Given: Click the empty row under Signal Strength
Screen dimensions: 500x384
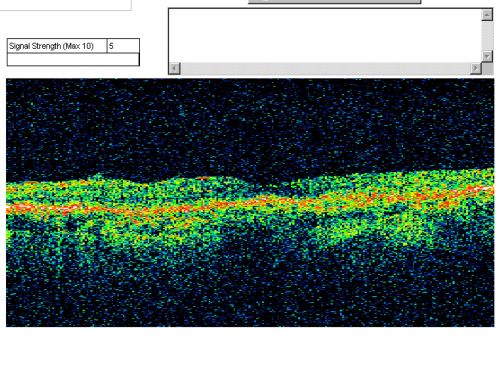Looking at the screenshot, I should [73, 59].
